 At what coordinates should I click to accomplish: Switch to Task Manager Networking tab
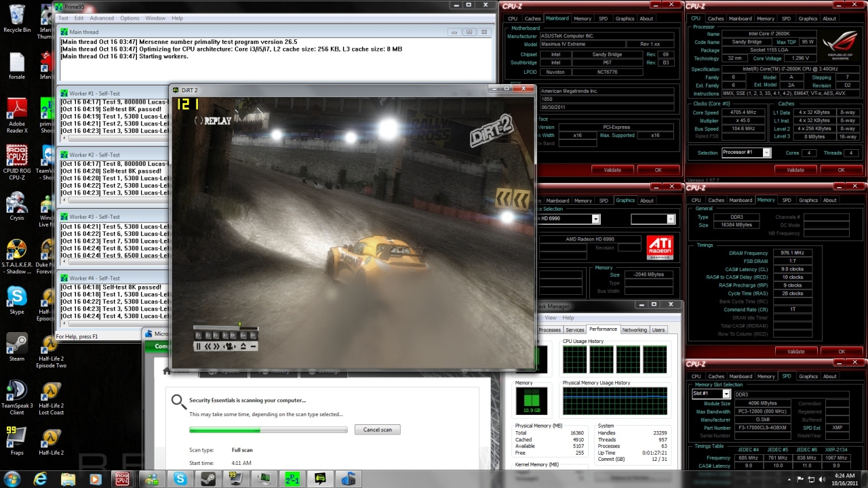pyautogui.click(x=634, y=330)
